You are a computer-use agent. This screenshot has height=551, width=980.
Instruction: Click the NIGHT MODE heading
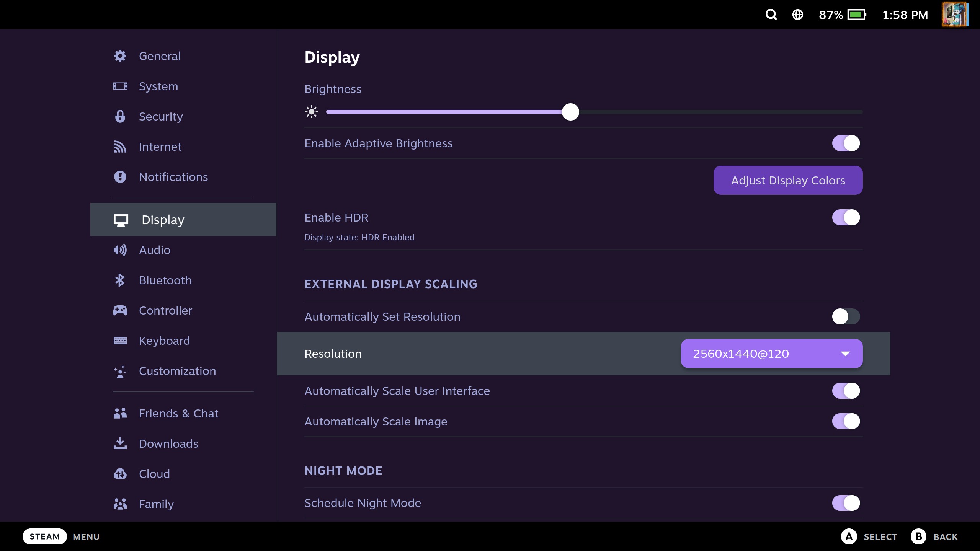coord(343,471)
